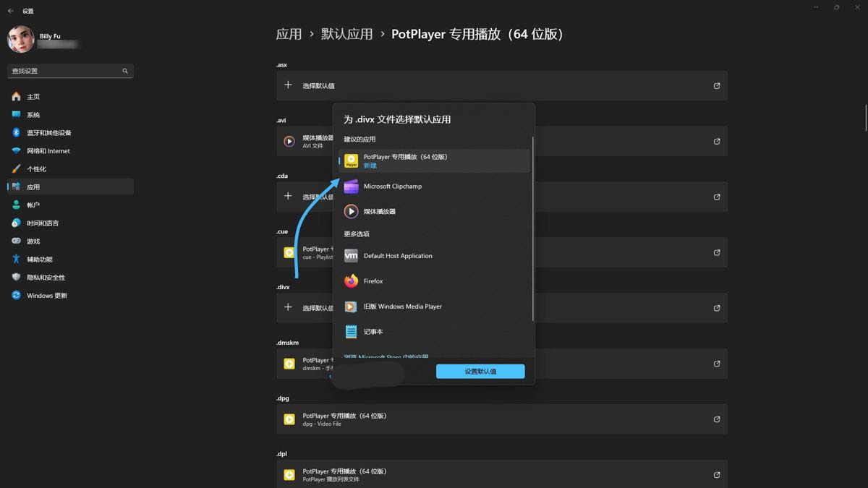This screenshot has height=488, width=868.
Task: Click plus icon to choose .asx default
Action: [288, 85]
